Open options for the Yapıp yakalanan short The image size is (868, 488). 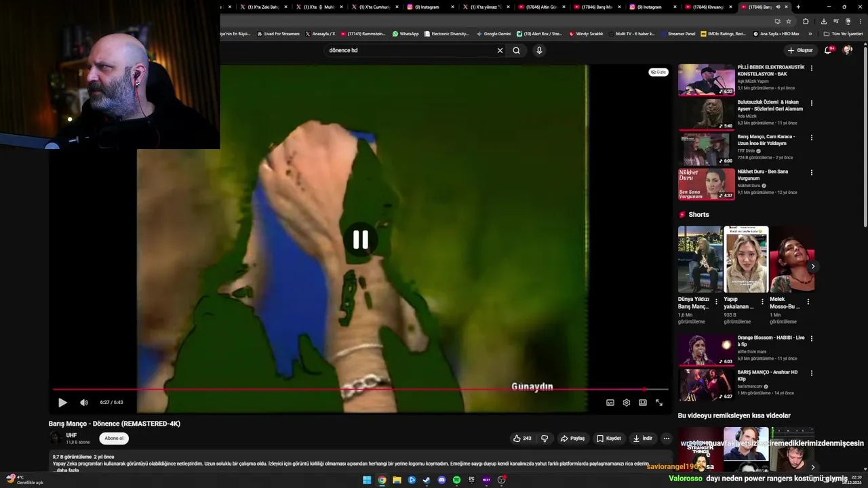762,302
